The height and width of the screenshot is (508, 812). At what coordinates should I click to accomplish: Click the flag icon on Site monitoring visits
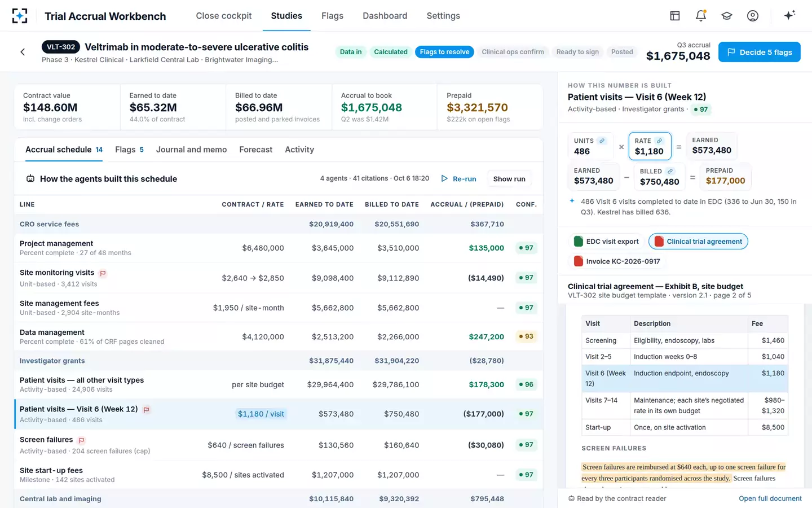[103, 273]
